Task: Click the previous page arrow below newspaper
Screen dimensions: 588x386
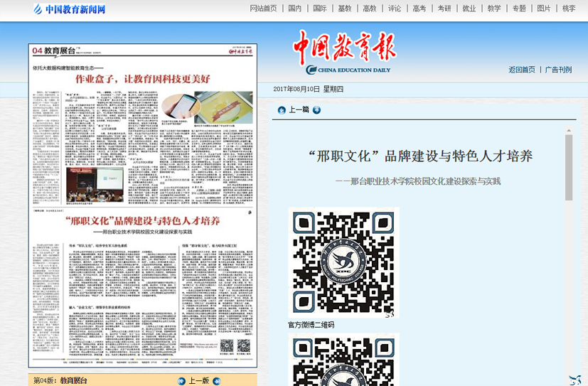Action: (x=181, y=381)
